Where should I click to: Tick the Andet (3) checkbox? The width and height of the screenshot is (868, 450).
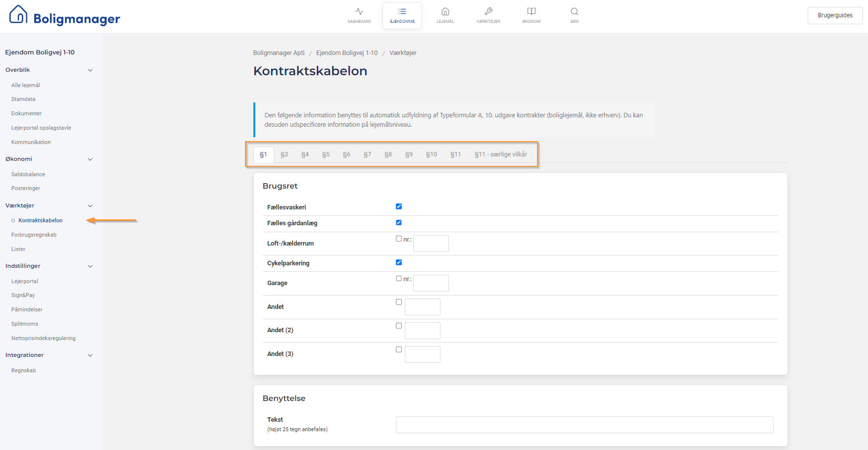(399, 350)
